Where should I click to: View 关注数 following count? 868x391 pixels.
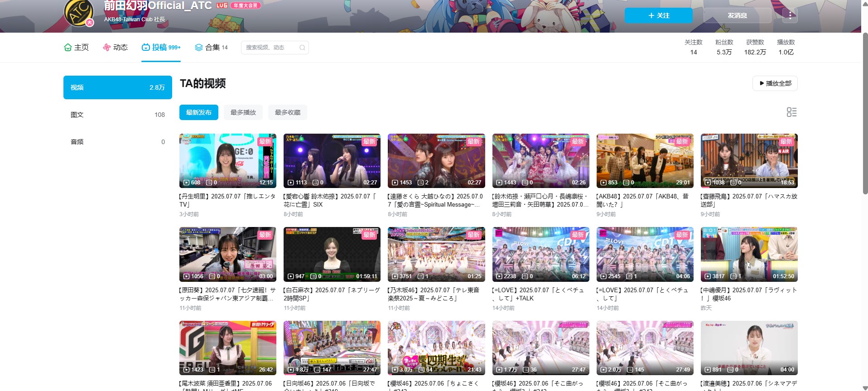[x=693, y=47]
